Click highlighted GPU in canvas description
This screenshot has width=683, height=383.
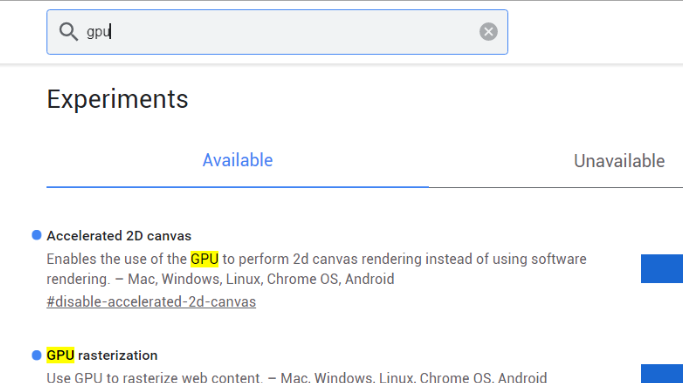pos(204,259)
